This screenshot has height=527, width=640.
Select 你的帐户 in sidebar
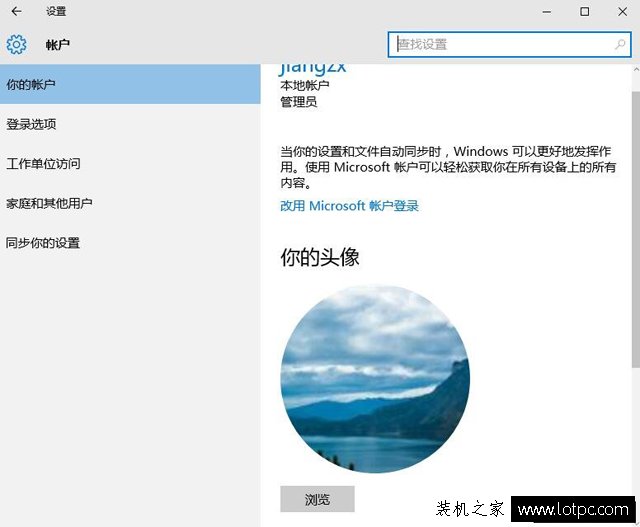click(130, 84)
